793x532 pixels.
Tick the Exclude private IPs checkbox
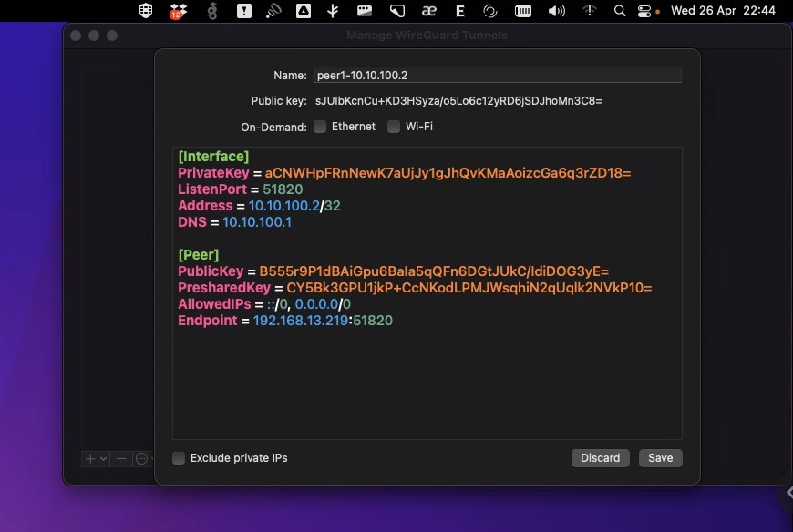coord(179,457)
